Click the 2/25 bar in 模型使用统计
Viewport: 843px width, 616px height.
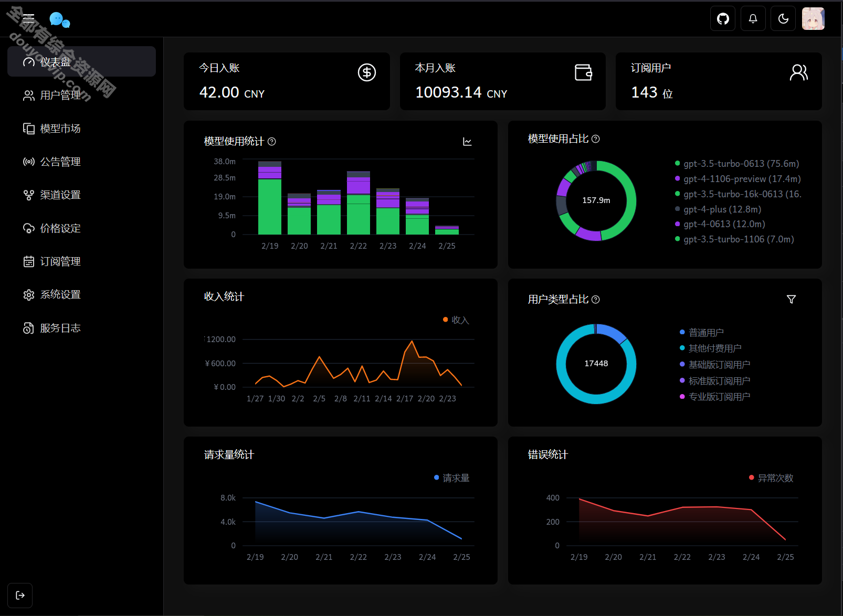coord(447,230)
